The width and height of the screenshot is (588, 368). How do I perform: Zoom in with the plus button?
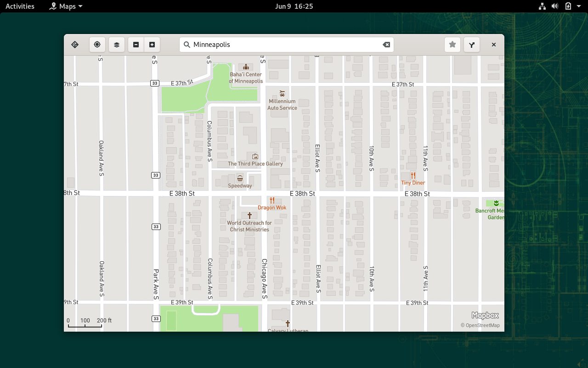(x=152, y=45)
